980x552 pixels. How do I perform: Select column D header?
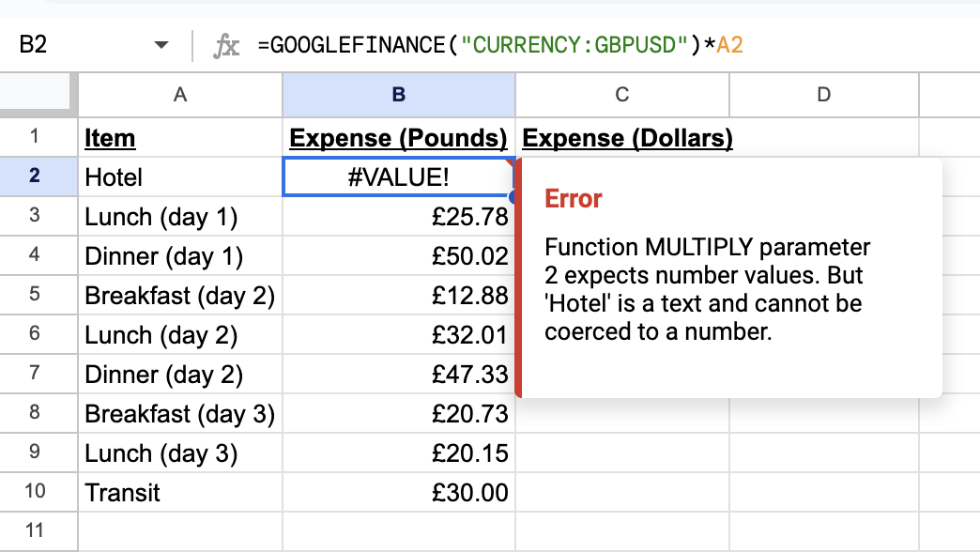(x=823, y=94)
